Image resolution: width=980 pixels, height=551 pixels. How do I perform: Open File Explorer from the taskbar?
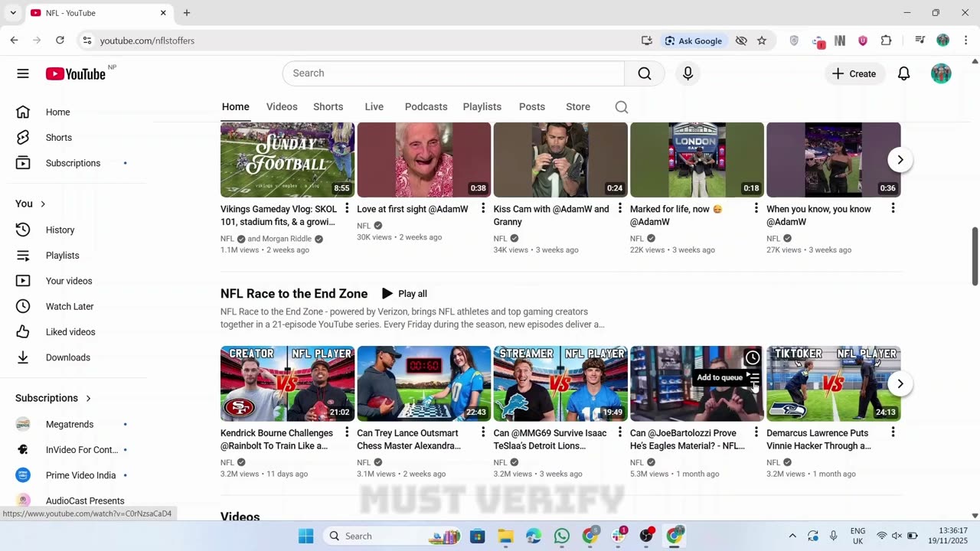(x=505, y=536)
